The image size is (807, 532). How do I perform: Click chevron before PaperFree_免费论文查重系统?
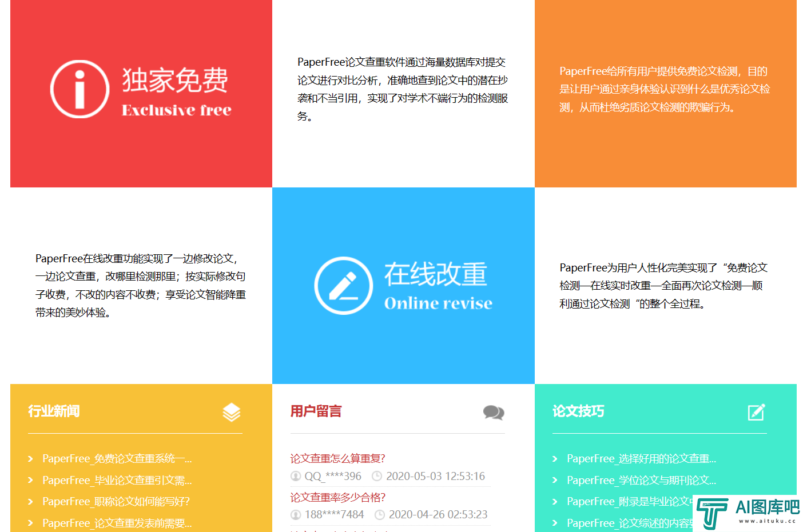pyautogui.click(x=31, y=459)
